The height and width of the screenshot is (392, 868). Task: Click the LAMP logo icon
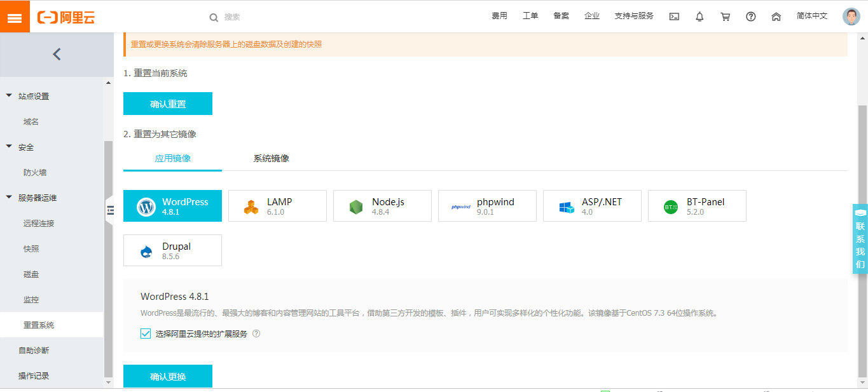click(x=251, y=207)
